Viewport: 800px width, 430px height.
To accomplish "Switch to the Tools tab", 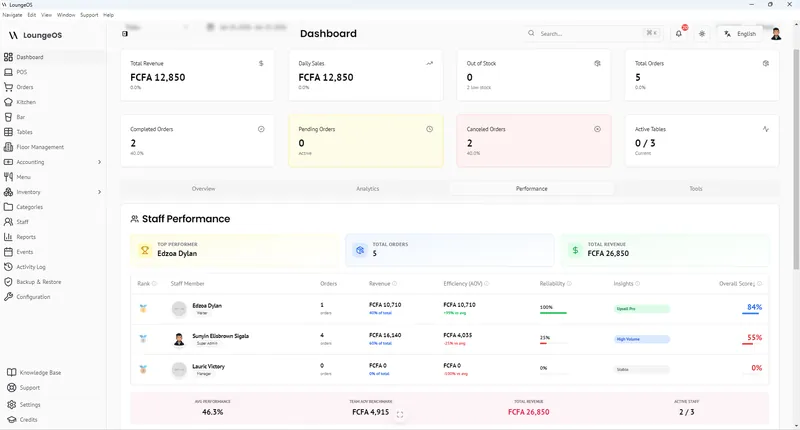I will (696, 189).
